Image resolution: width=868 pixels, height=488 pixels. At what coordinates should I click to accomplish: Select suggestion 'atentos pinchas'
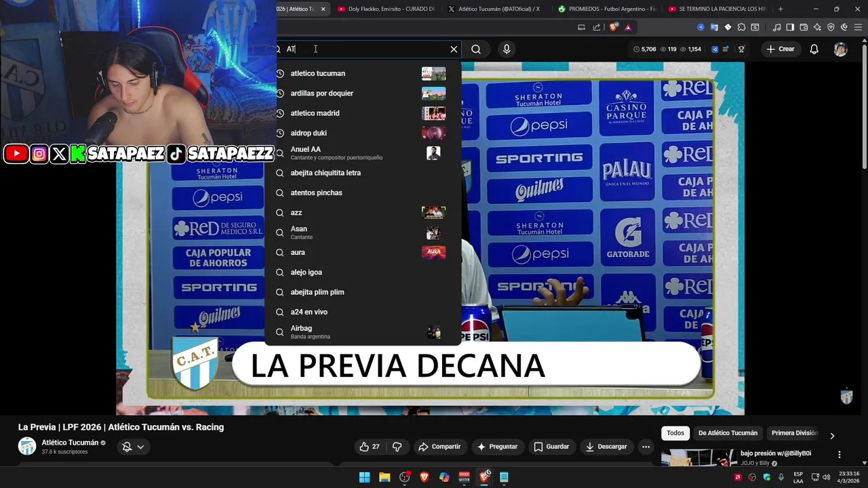(x=363, y=192)
